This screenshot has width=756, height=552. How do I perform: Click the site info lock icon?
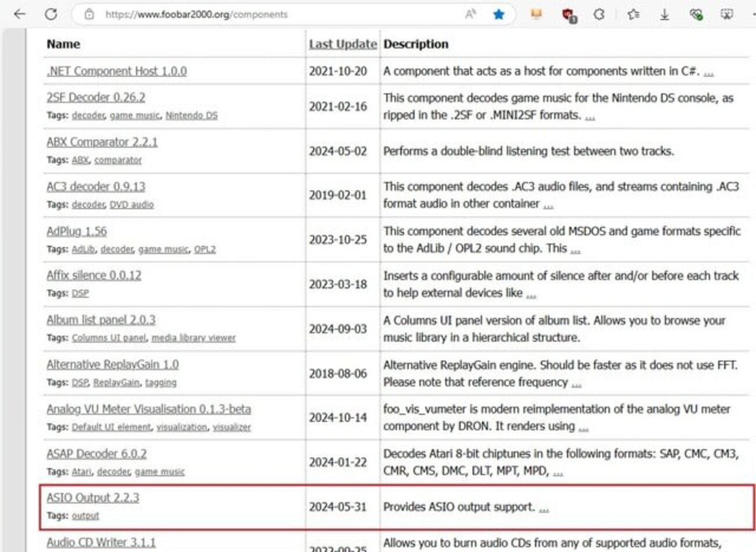89,15
